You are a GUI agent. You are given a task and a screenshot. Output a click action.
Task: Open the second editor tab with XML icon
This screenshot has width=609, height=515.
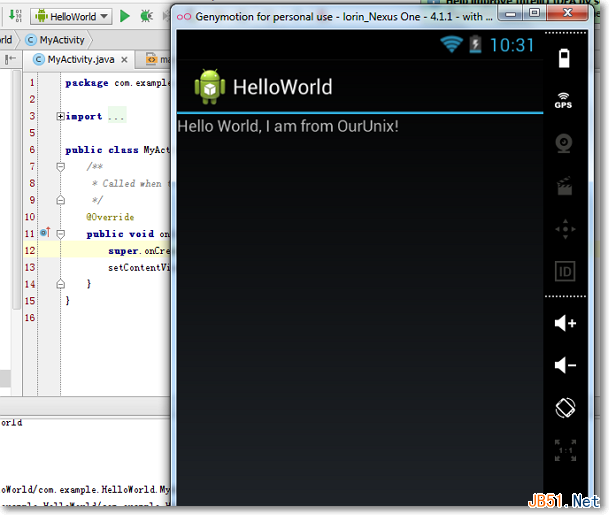pyautogui.click(x=158, y=59)
